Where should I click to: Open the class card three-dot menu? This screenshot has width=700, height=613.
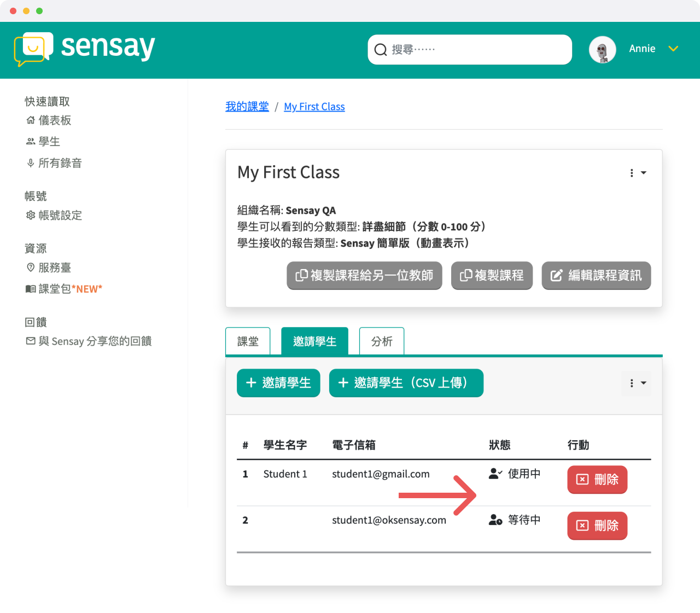tap(638, 173)
